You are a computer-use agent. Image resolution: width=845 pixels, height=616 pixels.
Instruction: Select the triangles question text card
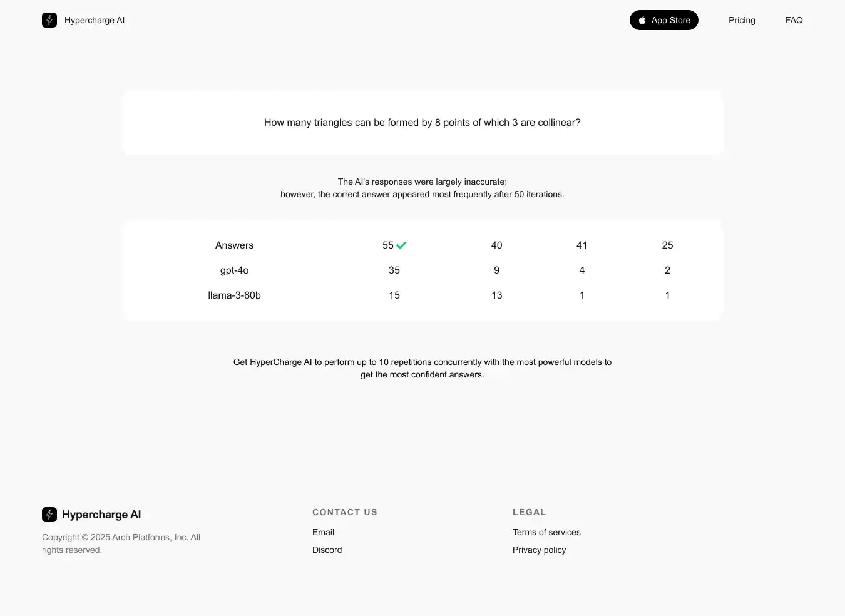coord(422,123)
